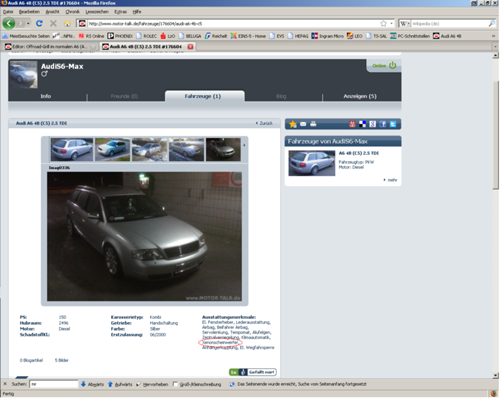The height and width of the screenshot is (398, 500).
Task: Open tab list dropdown arrow
Action: (x=495, y=47)
